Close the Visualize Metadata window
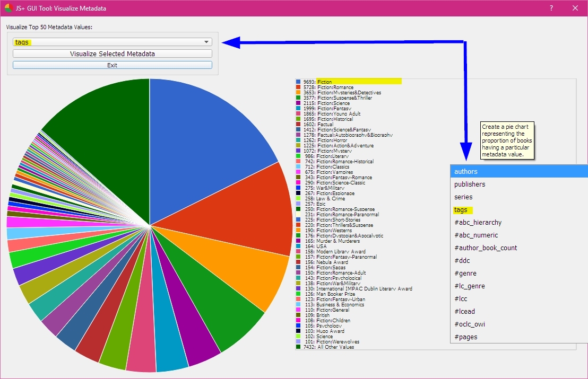This screenshot has height=379, width=588. [575, 8]
